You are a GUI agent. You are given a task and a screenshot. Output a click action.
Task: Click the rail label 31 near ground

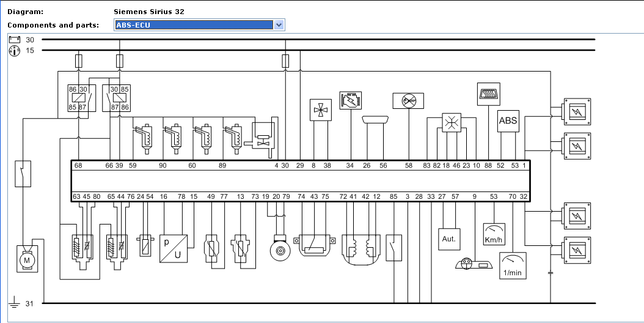pos(29,303)
